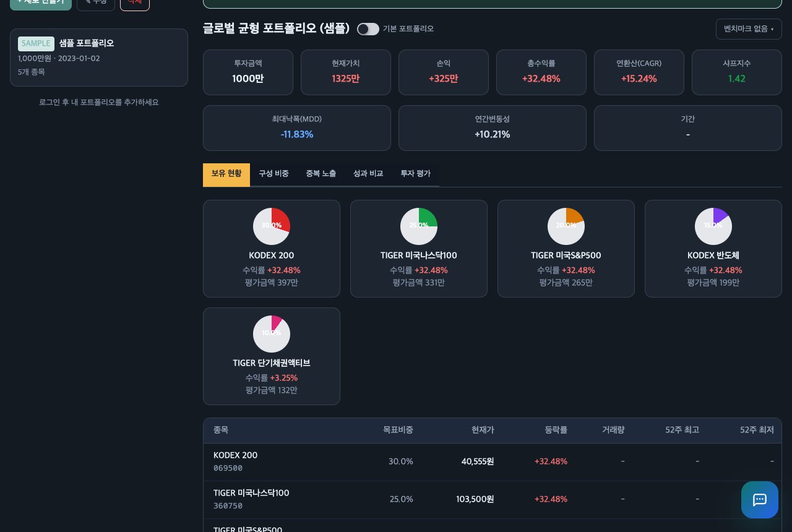
Task: Click the KODEX 반도체 card title
Action: click(713, 255)
